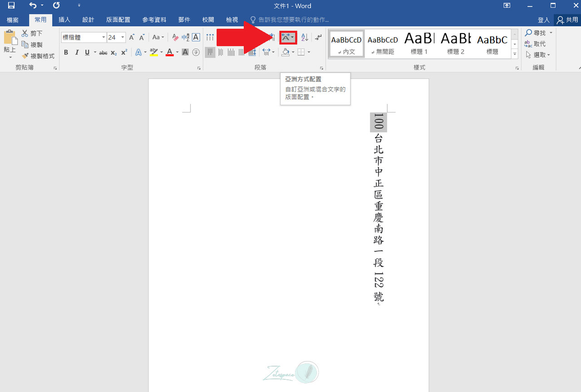Apply the red font color
The width and height of the screenshot is (581, 392).
pyautogui.click(x=169, y=52)
